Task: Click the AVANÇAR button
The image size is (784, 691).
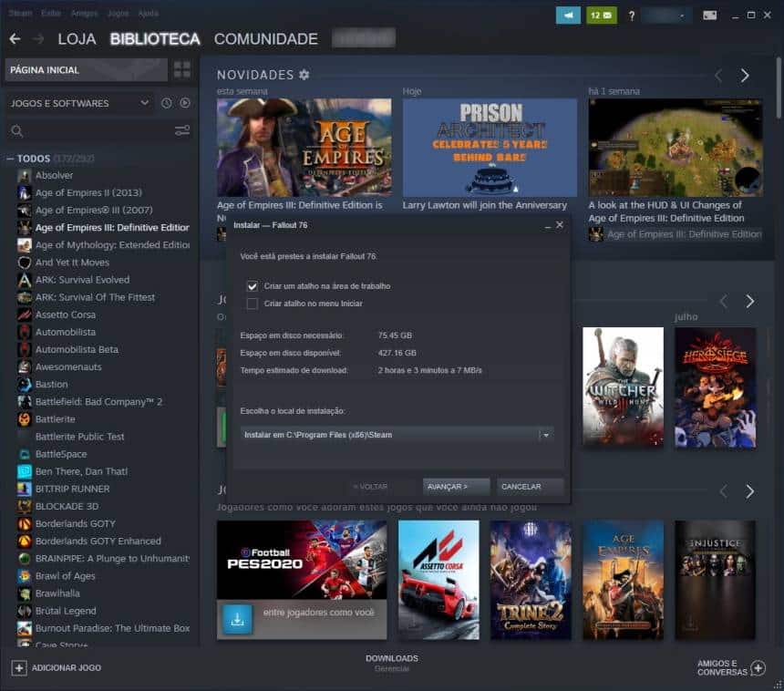Action: (456, 487)
